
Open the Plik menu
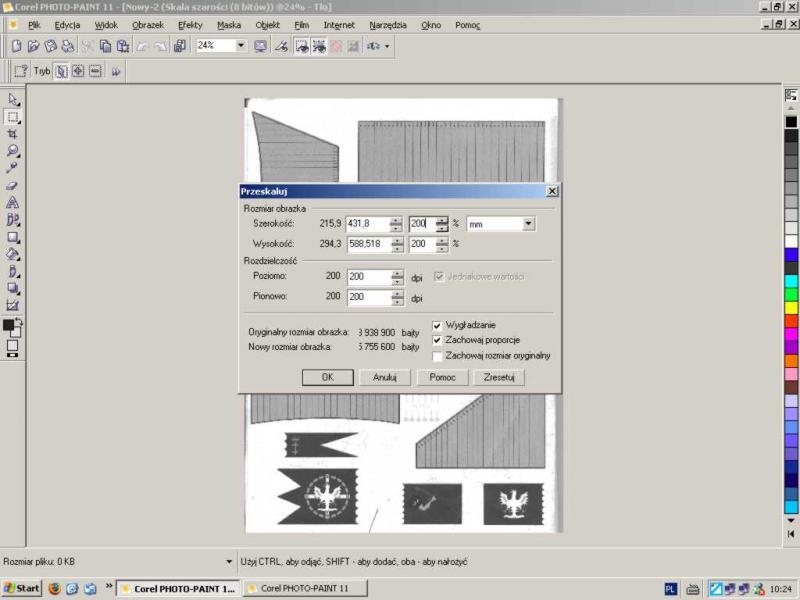[x=34, y=25]
